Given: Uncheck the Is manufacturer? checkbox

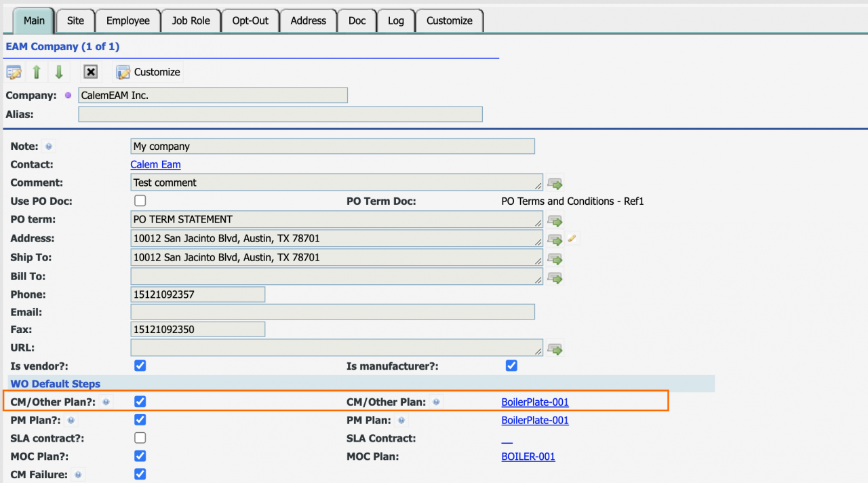Looking at the screenshot, I should tap(511, 366).
